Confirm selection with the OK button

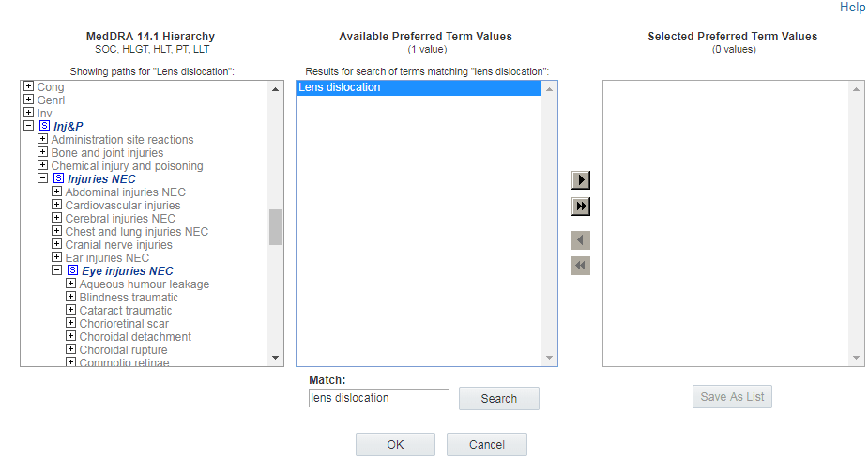(x=395, y=444)
